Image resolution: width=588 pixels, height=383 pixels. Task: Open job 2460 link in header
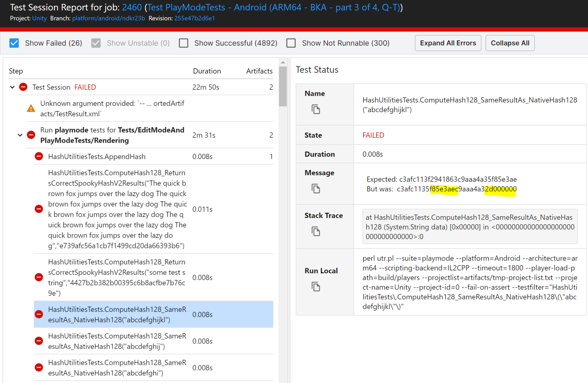[x=132, y=7]
